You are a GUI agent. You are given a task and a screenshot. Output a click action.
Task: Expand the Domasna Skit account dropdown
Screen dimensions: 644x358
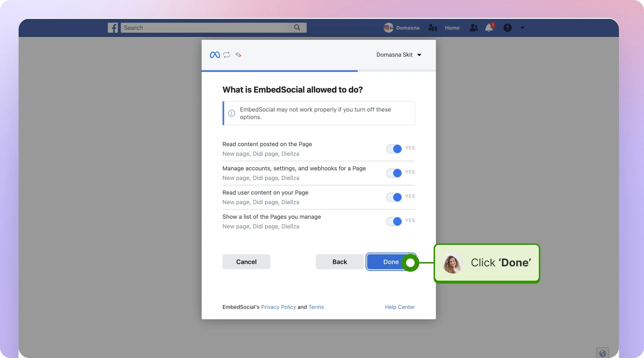399,55
